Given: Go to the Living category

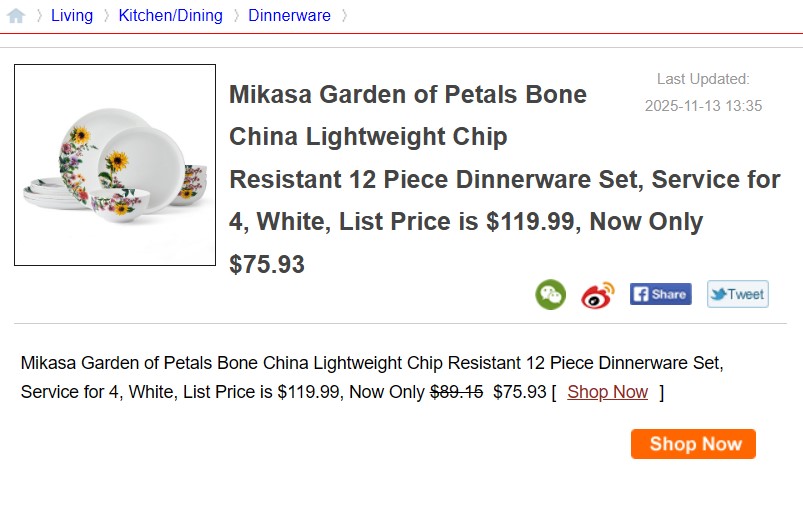Looking at the screenshot, I should 72,16.
